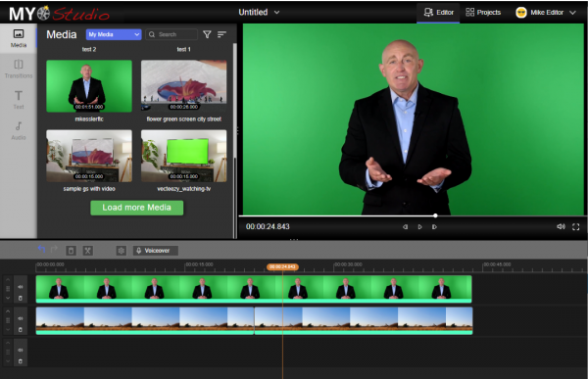Viewport: 588px width, 379px height.
Task: Undo the last timeline action
Action: [41, 250]
